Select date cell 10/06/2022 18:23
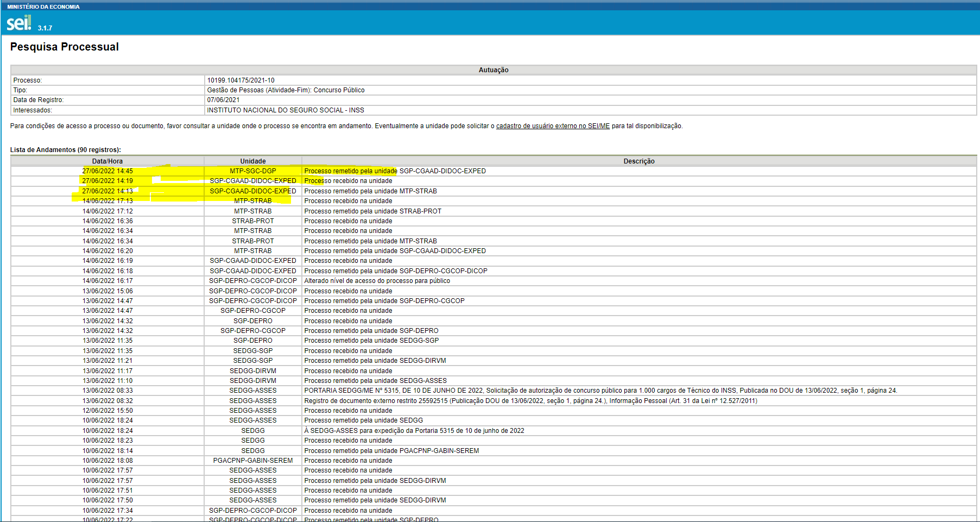The image size is (980, 522). coord(108,441)
